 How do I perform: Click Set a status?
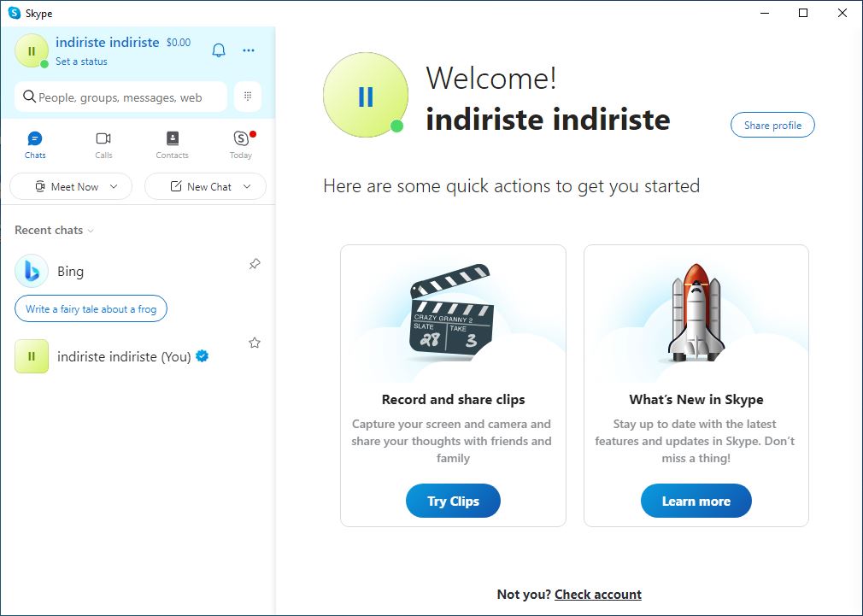tap(81, 62)
